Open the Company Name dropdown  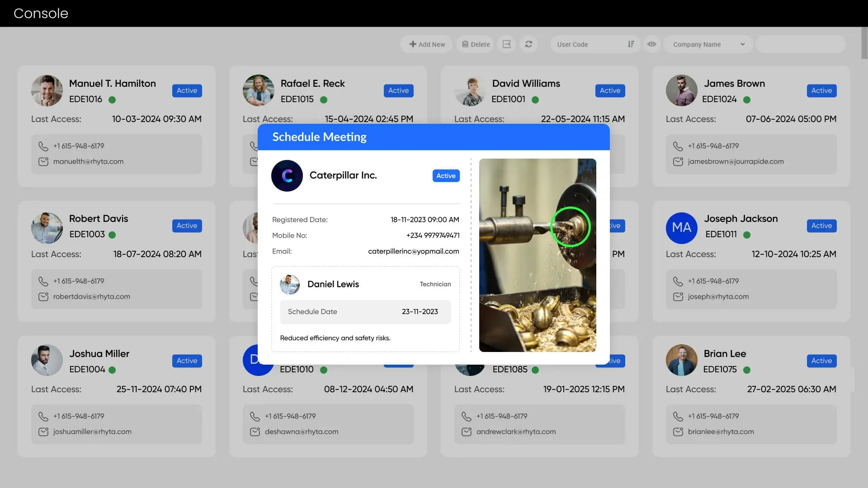708,44
